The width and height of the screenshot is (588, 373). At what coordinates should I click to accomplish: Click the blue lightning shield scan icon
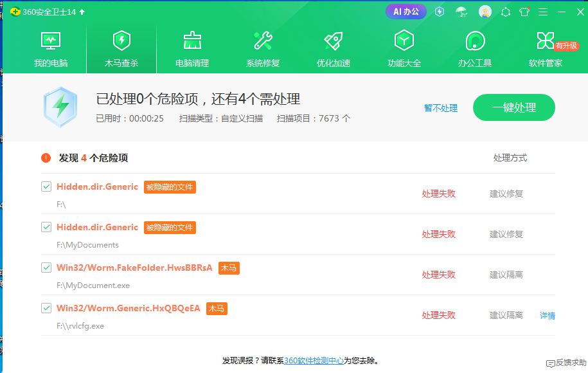60,107
